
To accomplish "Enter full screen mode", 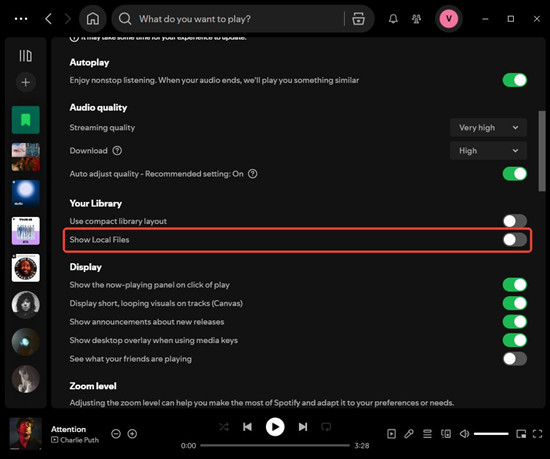I will 537,434.
